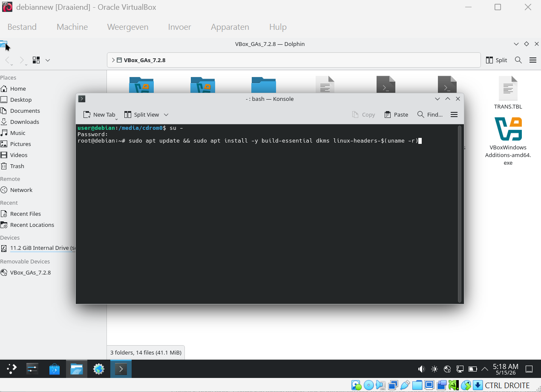Click VirtualBox shared folders status icon
Screen dimensions: 541x392
tap(417, 385)
